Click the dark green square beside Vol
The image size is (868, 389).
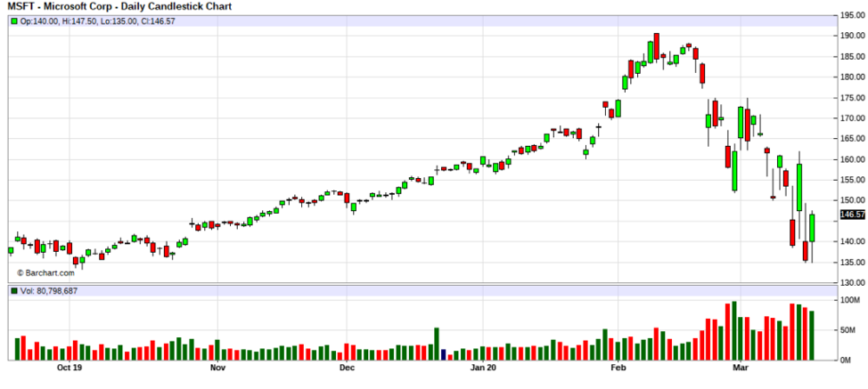[x=14, y=291]
